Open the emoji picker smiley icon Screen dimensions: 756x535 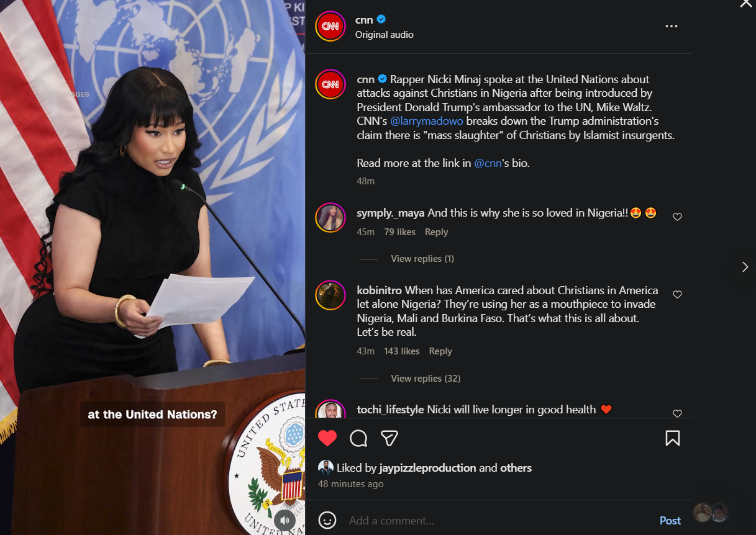coord(327,520)
